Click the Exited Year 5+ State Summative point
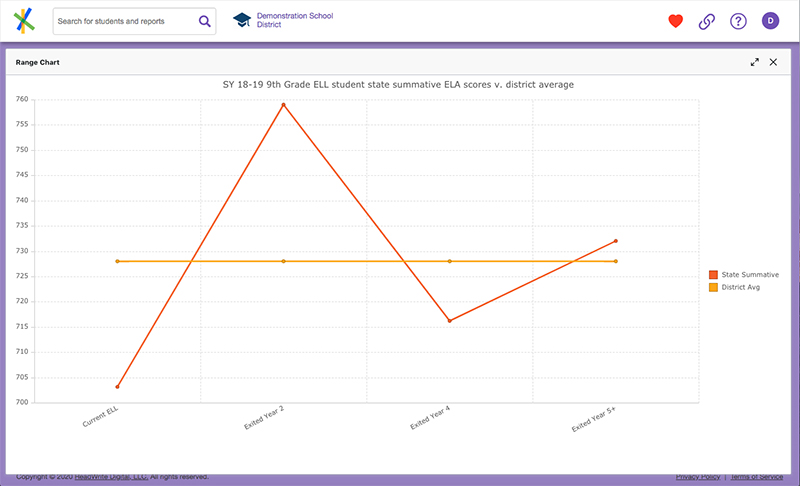This screenshot has width=800, height=486. tap(616, 241)
